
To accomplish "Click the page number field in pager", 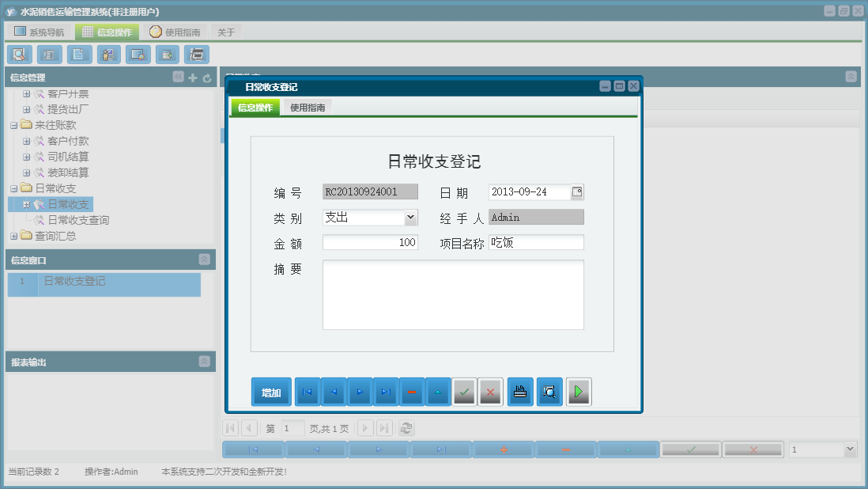I will [x=293, y=428].
